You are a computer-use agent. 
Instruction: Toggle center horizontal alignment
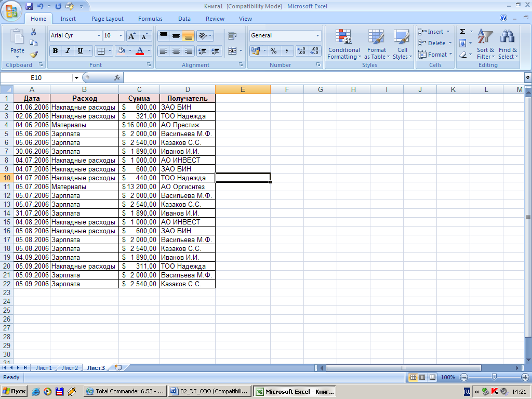click(x=176, y=51)
